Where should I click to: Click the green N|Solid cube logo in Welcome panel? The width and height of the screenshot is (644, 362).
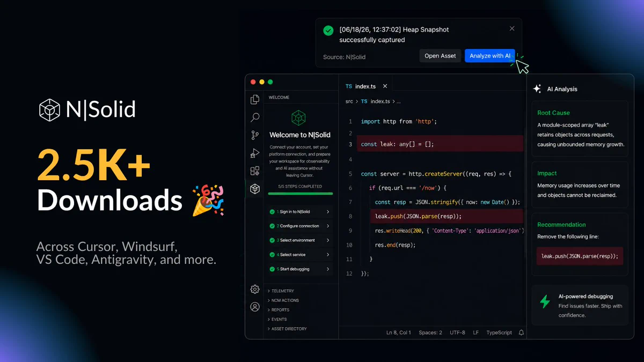tap(298, 117)
